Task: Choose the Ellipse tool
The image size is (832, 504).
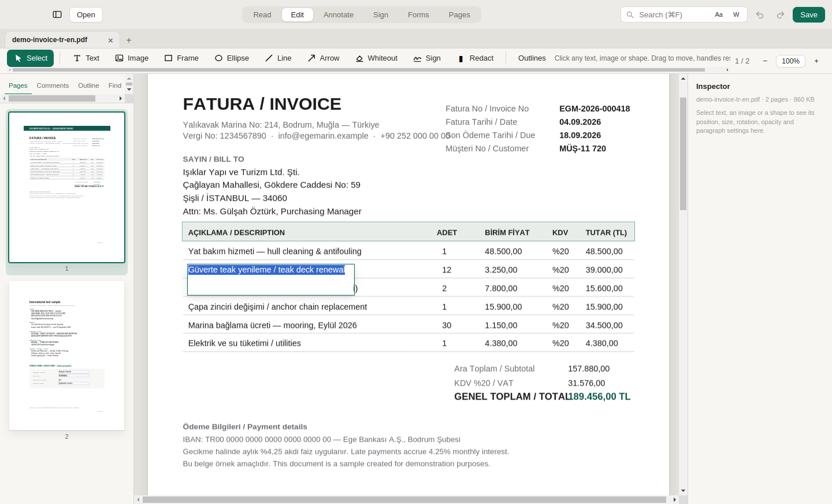Action: click(x=232, y=58)
